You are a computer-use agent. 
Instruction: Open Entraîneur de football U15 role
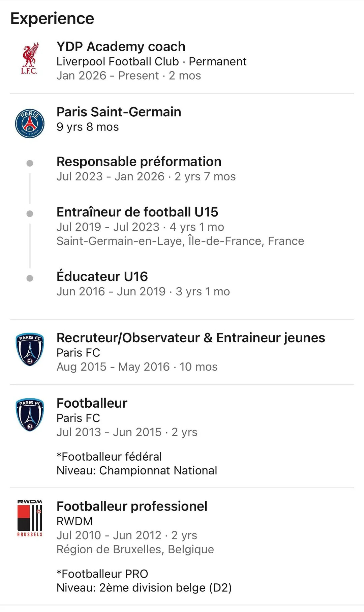[137, 212]
